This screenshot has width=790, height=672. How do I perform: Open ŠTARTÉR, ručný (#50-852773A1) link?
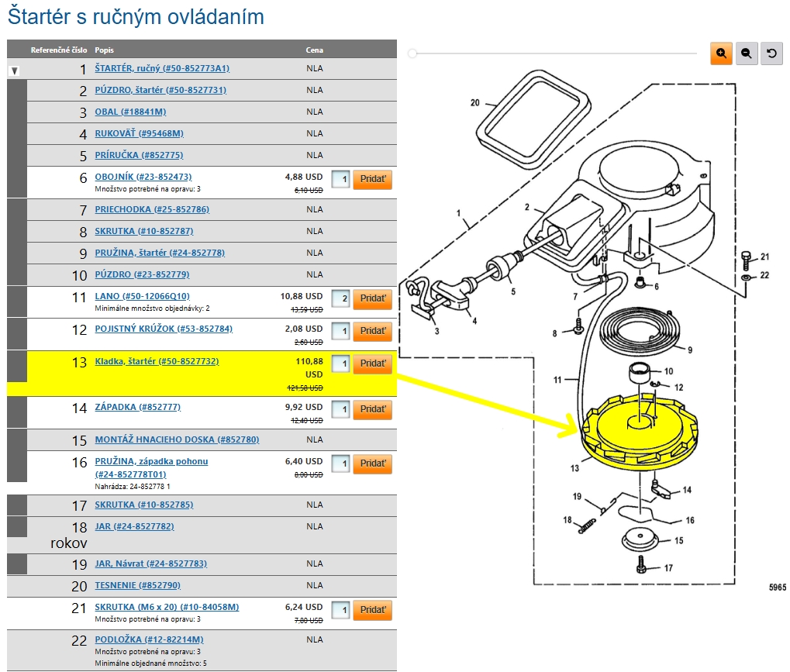tap(162, 68)
